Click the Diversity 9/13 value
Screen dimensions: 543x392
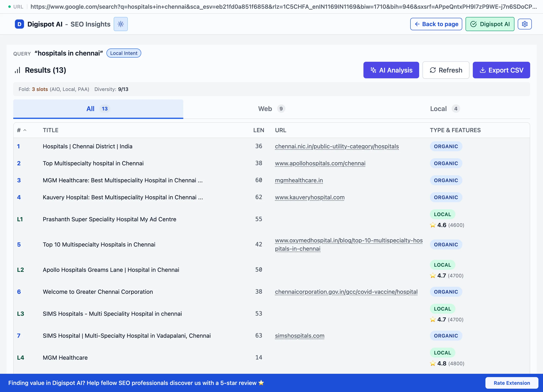pos(123,89)
